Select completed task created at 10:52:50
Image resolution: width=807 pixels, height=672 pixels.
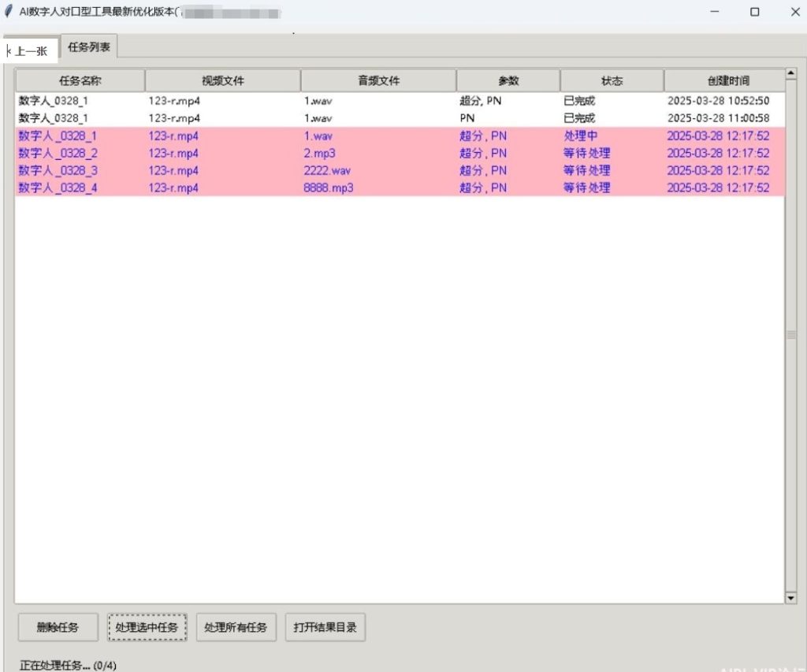718,101
